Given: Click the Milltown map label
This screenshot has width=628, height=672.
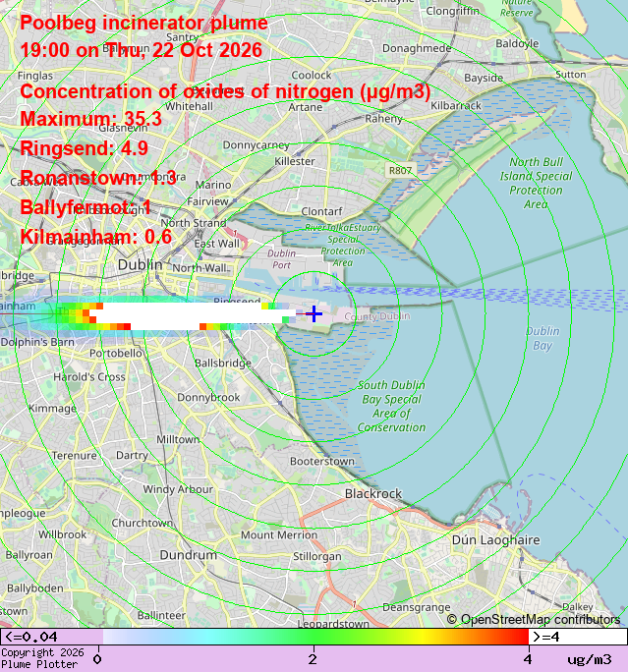Looking at the screenshot, I should click(178, 440).
